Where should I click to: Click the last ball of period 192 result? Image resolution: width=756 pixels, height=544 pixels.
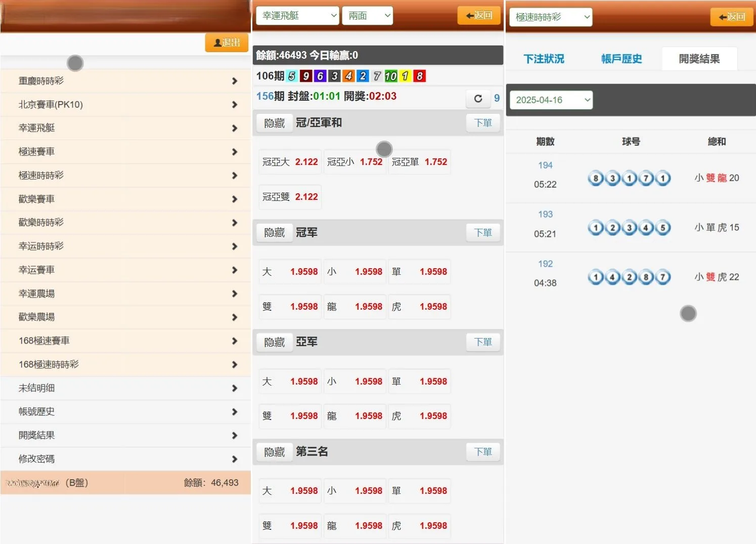coord(662,277)
